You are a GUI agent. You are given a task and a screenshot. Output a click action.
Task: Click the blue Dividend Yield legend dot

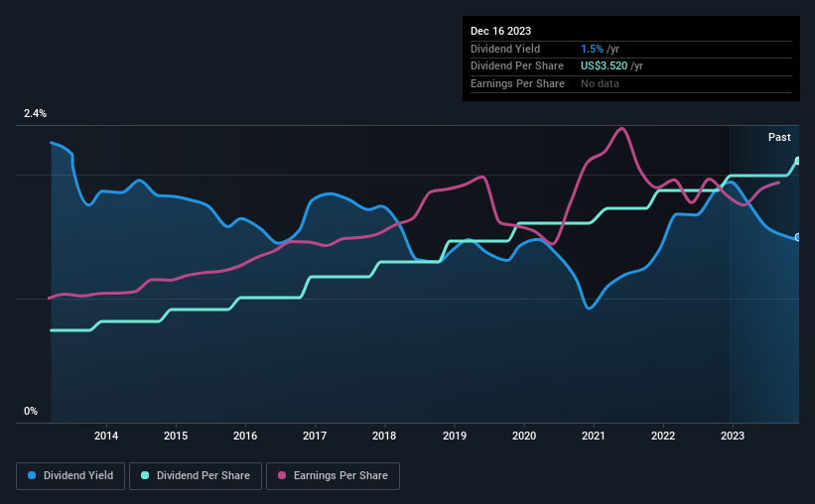click(x=32, y=475)
